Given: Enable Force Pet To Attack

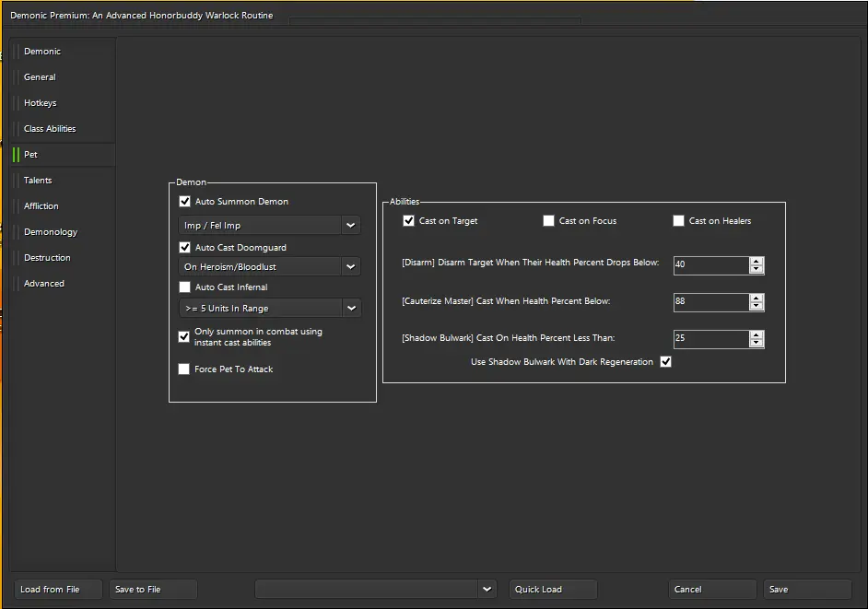Looking at the screenshot, I should (x=183, y=369).
